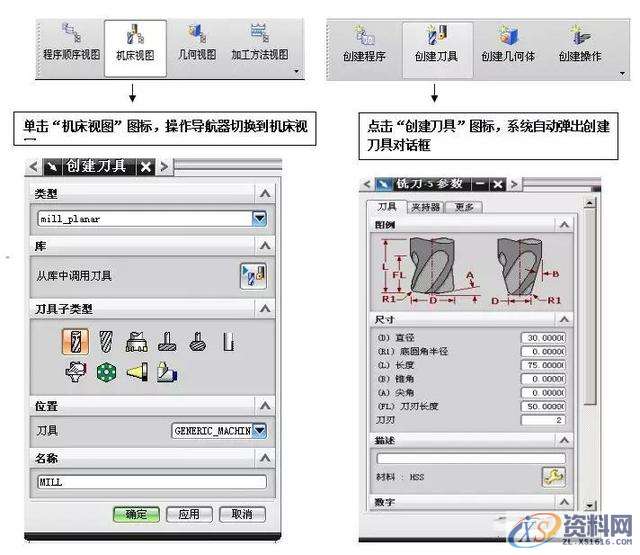Click the 创建刀具 dialog next arrow

(x=164, y=166)
